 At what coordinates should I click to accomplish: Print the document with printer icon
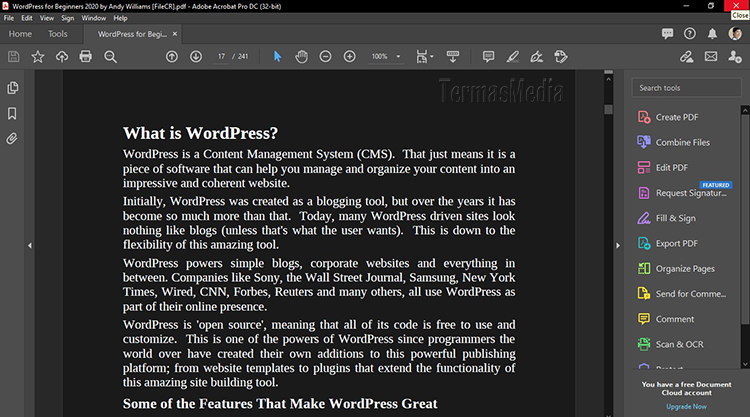[x=86, y=56]
